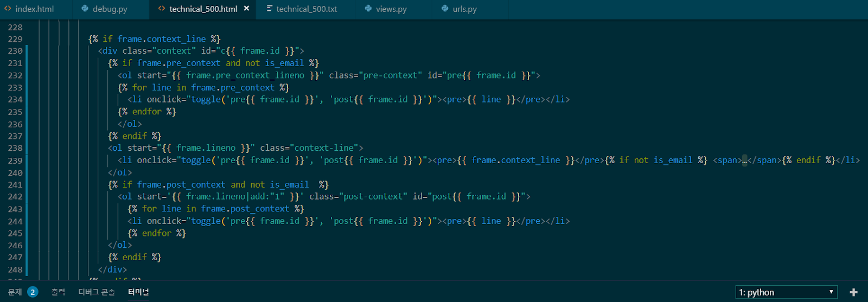Open the 디버그 콘솔 panel tab
This screenshot has height=302, width=868.
[97, 292]
